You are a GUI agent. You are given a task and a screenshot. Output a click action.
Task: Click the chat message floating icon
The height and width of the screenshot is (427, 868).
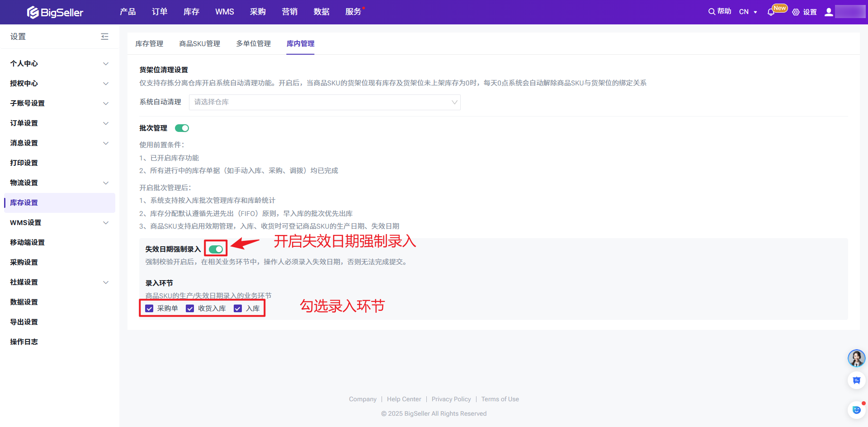coord(856,380)
